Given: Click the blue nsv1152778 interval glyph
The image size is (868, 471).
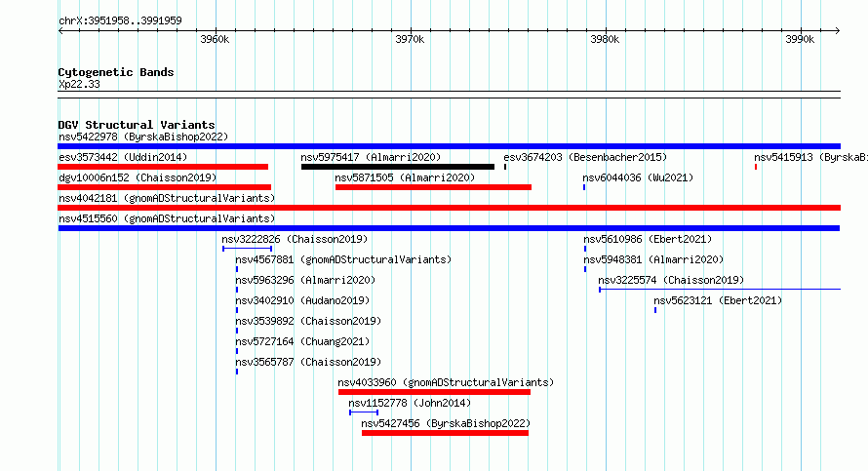Looking at the screenshot, I should (364, 412).
